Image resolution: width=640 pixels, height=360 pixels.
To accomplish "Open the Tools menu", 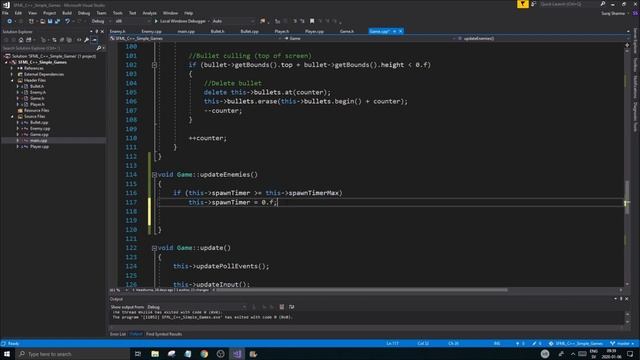I will (118, 13).
